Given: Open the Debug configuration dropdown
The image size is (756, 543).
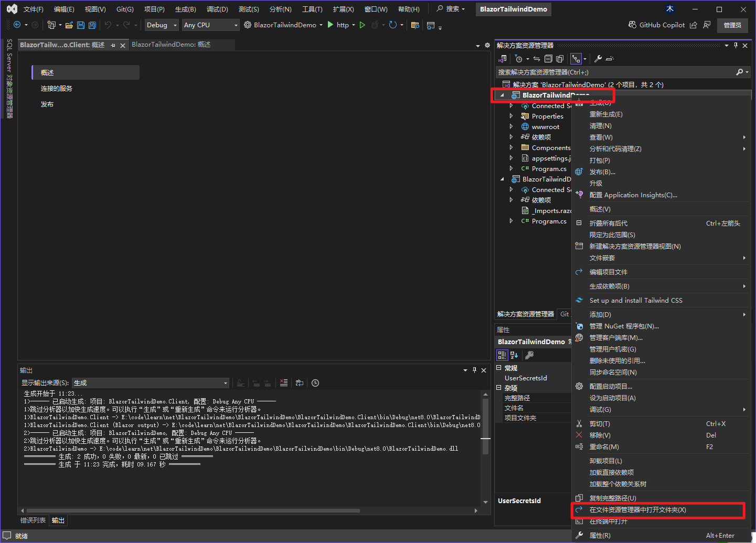Looking at the screenshot, I should coord(162,25).
